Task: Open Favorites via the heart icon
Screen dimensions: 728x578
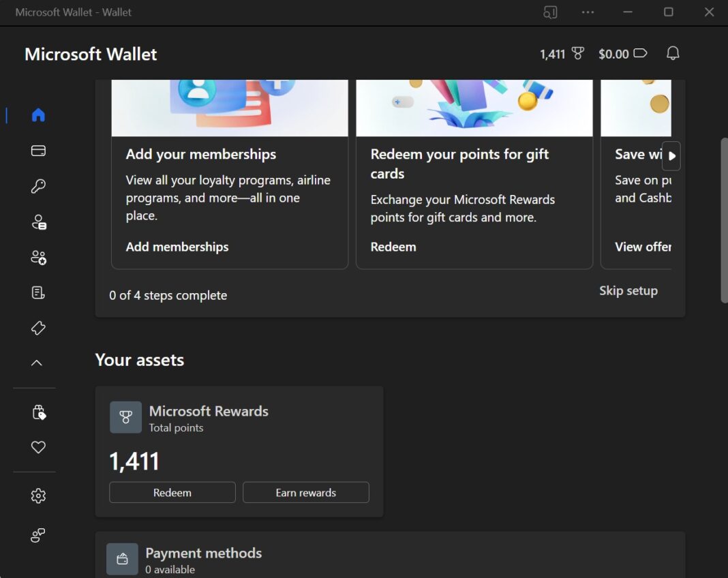Action: point(39,447)
